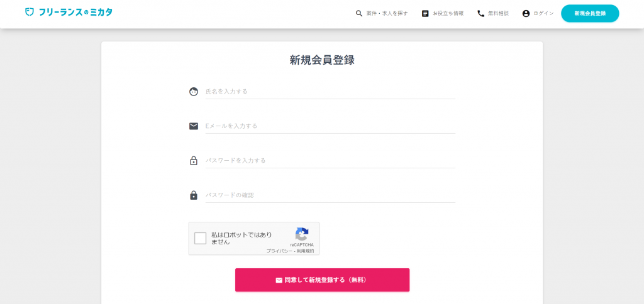Click the phone icon beside 無料相談
The height and width of the screenshot is (304, 644).
[480, 14]
